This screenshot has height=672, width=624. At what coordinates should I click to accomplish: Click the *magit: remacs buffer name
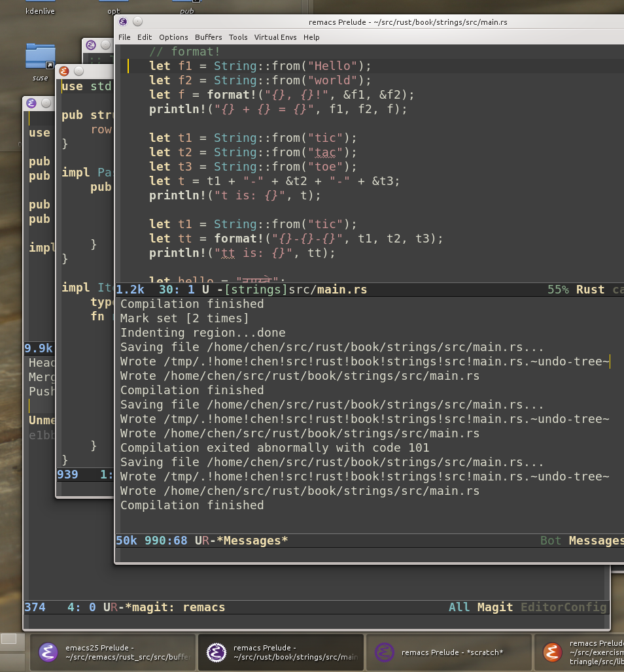(x=175, y=607)
